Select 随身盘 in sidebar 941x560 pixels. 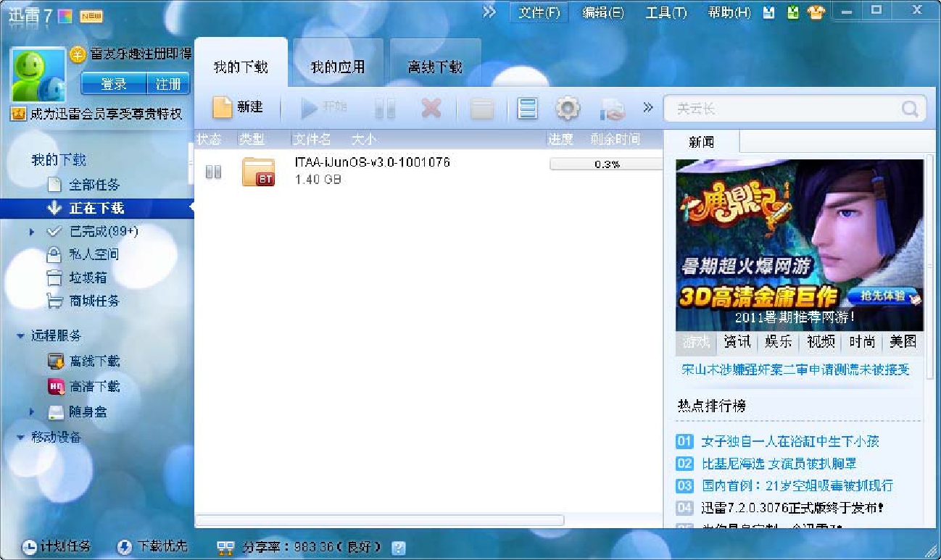pyautogui.click(x=88, y=411)
